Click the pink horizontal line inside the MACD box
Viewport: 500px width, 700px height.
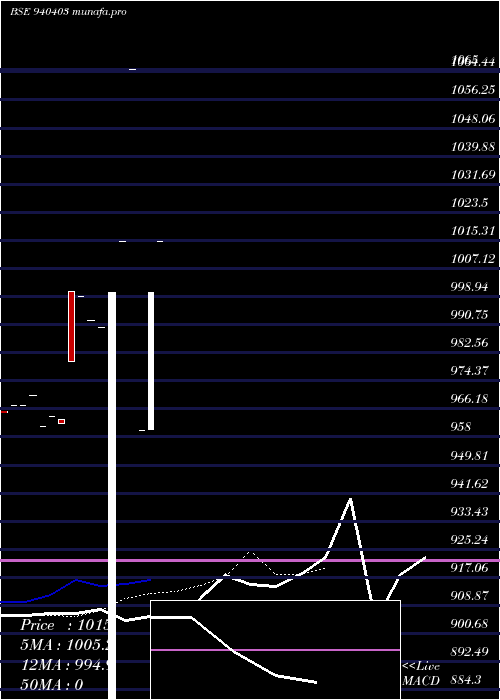click(275, 650)
